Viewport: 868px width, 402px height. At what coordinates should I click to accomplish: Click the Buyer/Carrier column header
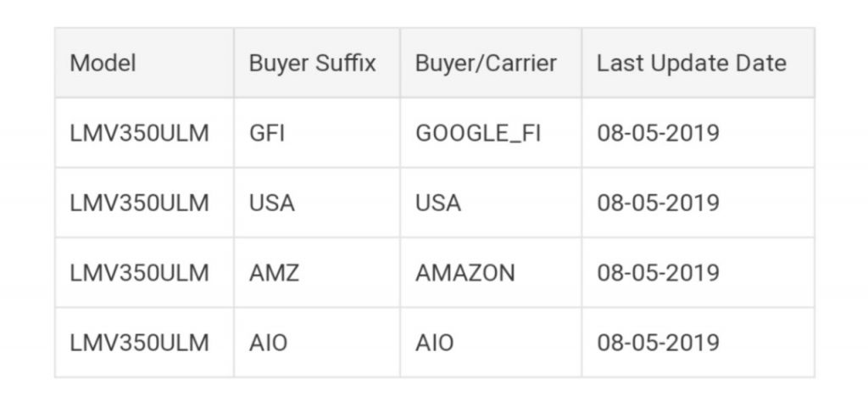pos(486,64)
